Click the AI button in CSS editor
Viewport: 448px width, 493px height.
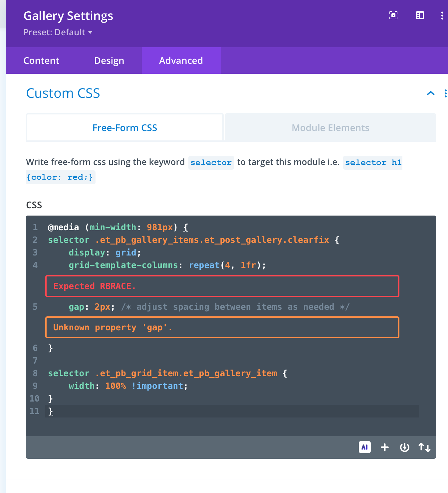point(364,447)
